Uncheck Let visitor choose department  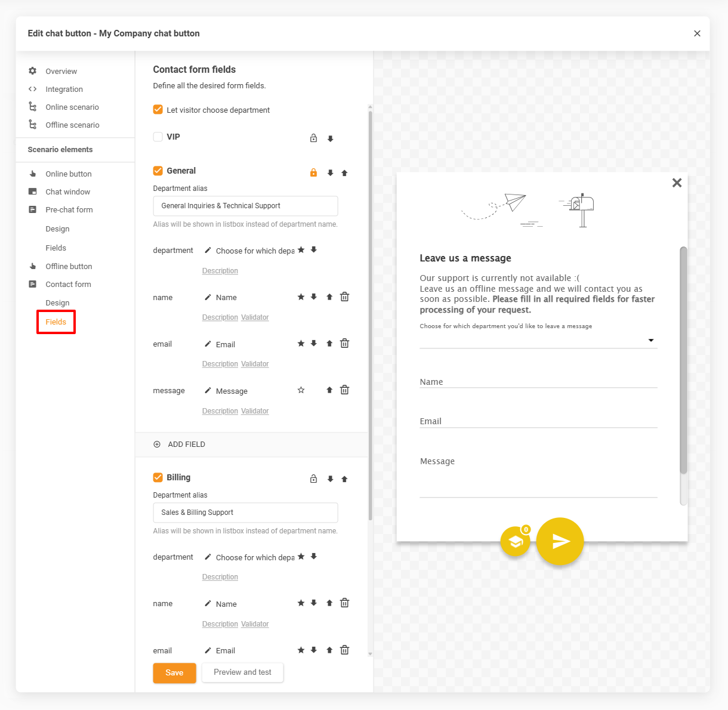(x=158, y=110)
